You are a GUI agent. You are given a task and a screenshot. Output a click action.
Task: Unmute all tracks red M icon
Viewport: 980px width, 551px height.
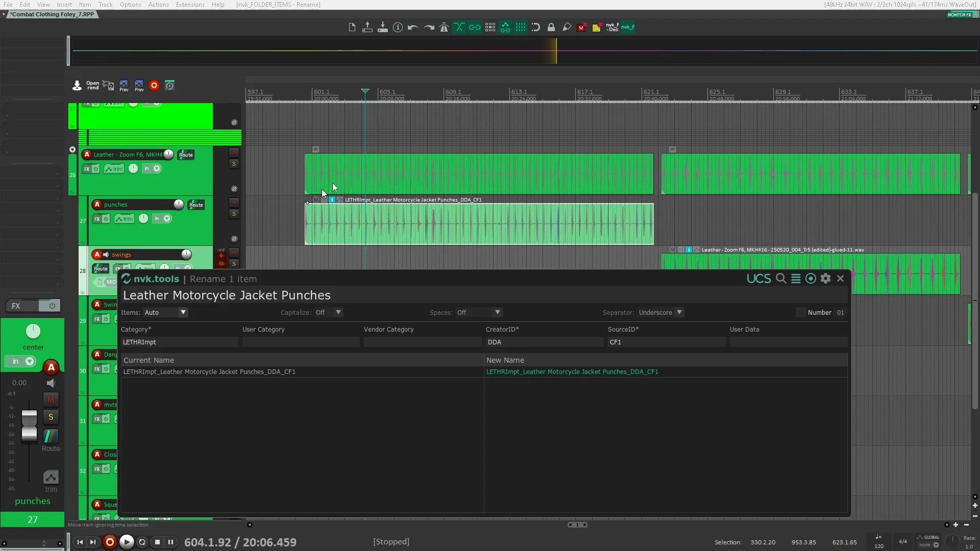click(581, 28)
